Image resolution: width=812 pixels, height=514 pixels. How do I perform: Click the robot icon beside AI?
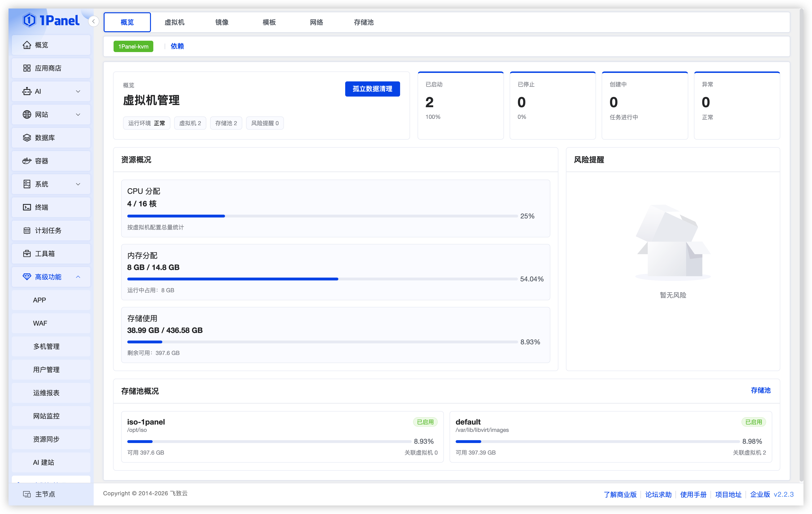coord(27,91)
